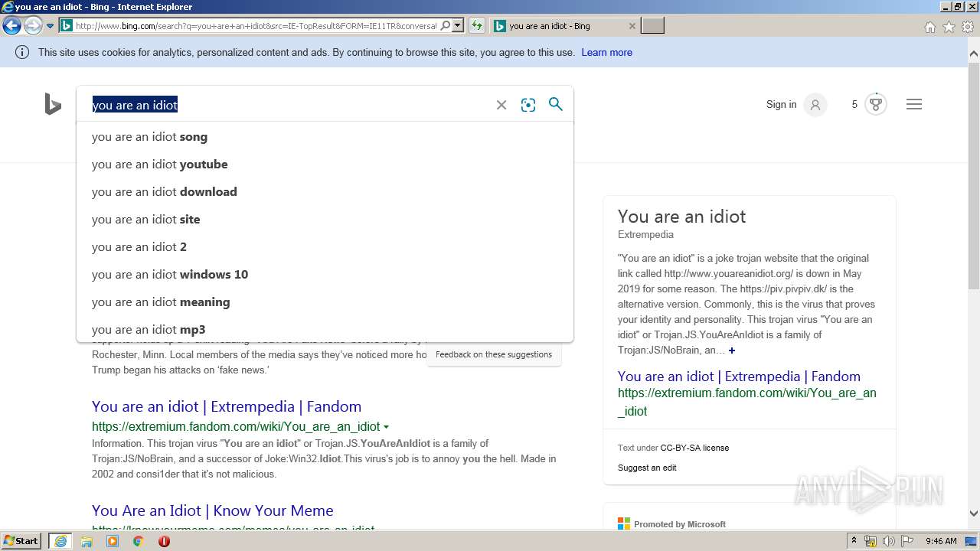Select suggestion 'you are an idiot meaning'
This screenshot has width=980, height=551.
tap(325, 302)
